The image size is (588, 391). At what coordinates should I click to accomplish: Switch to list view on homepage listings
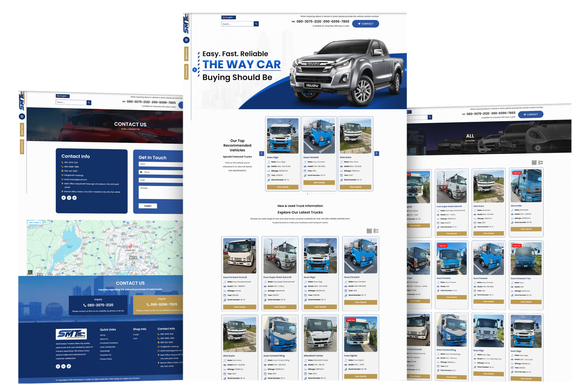coord(376,231)
